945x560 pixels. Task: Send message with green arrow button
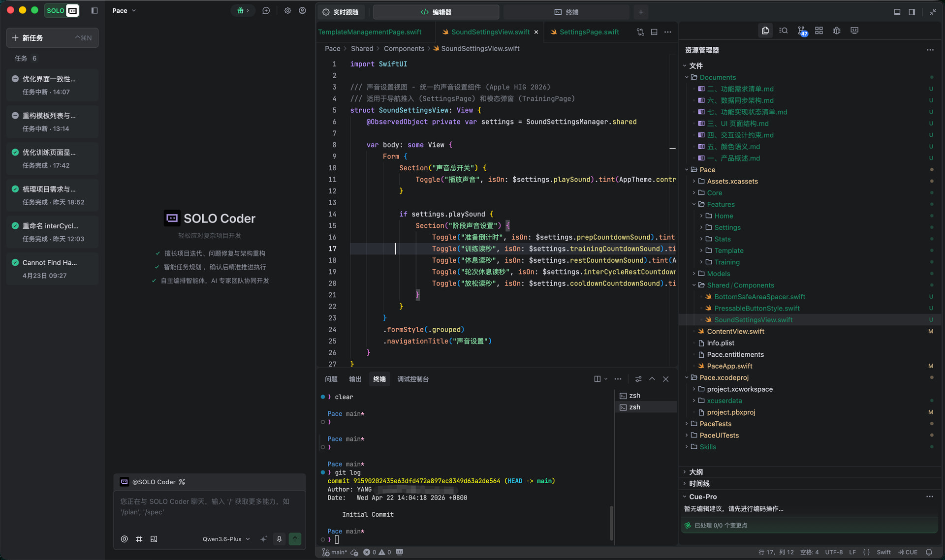pos(295,539)
